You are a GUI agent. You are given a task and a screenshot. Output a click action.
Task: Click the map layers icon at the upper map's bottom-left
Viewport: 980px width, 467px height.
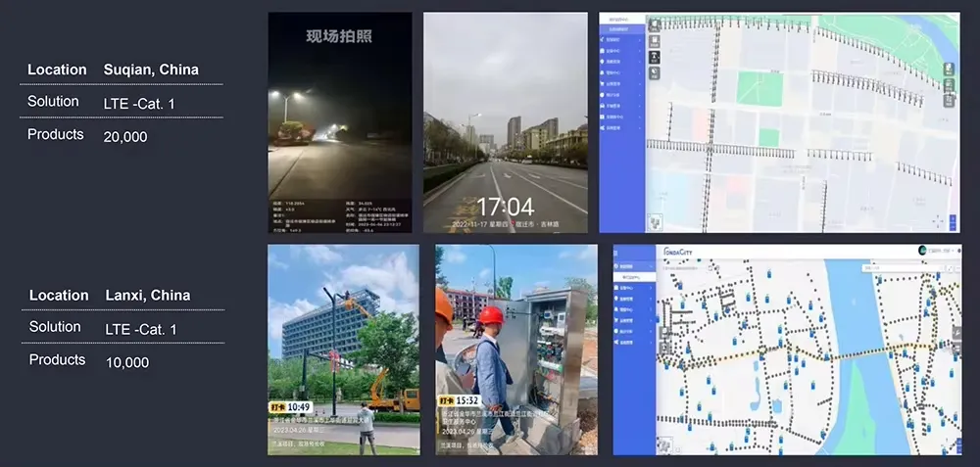point(655,222)
